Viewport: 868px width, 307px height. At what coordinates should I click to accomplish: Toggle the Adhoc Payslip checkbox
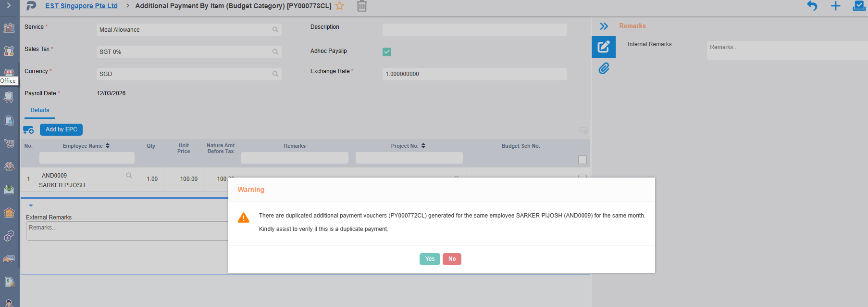point(387,52)
